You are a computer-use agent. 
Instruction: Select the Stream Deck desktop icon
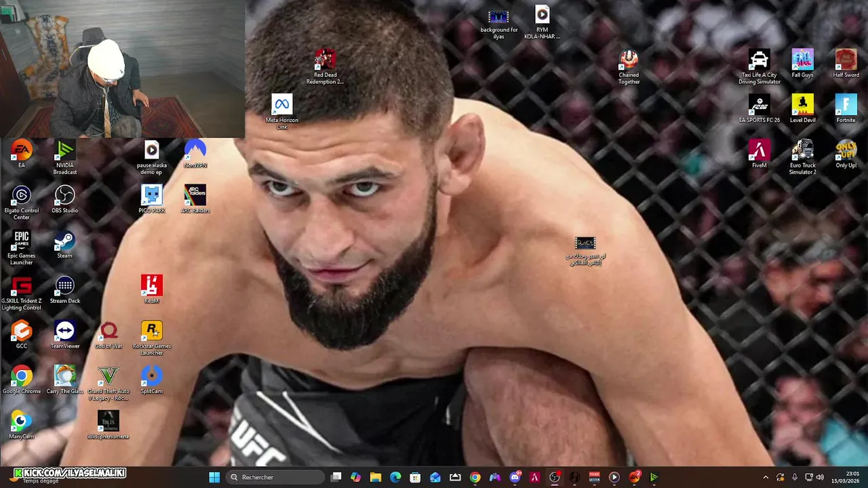64,290
